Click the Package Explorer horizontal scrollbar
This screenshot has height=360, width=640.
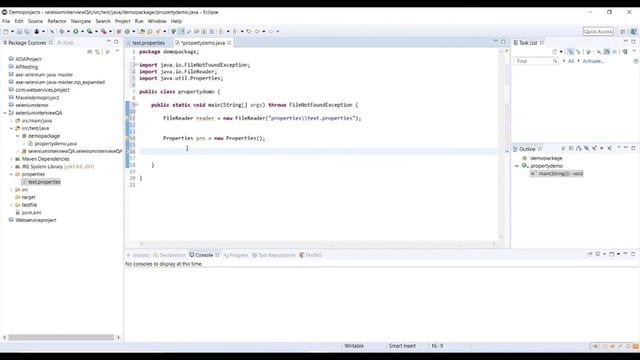(61, 337)
